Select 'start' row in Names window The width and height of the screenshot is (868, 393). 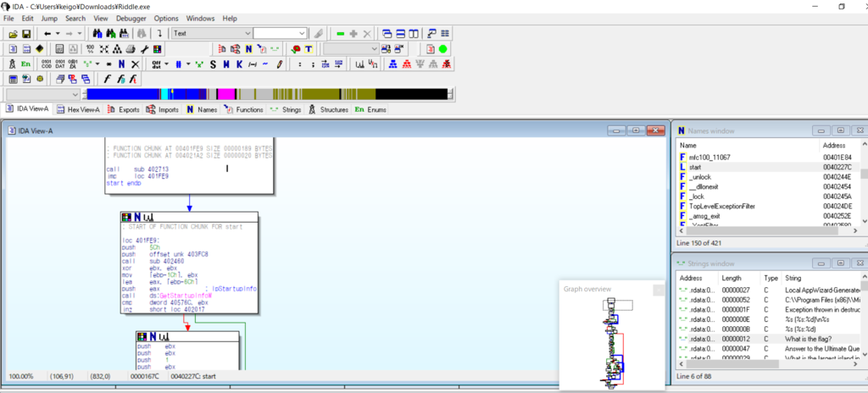(769, 167)
